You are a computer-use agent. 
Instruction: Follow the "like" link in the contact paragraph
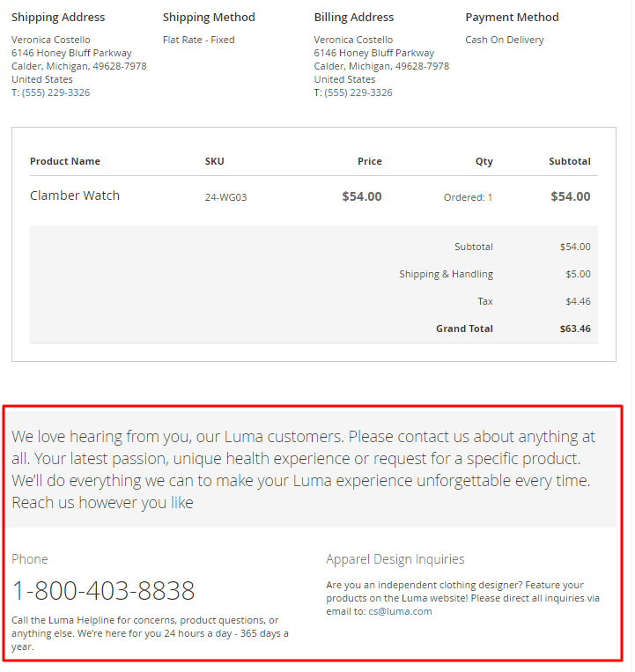pyautogui.click(x=182, y=503)
